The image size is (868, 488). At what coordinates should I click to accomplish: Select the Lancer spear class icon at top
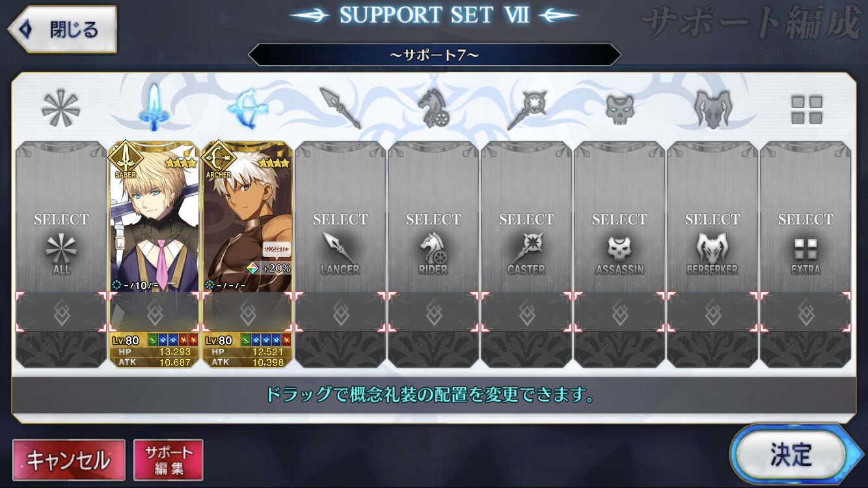(x=340, y=108)
